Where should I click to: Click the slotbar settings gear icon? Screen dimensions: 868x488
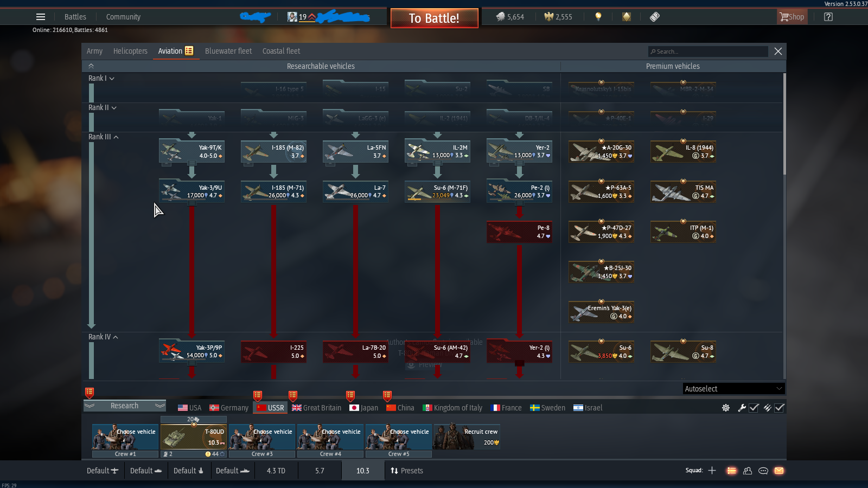click(x=726, y=408)
